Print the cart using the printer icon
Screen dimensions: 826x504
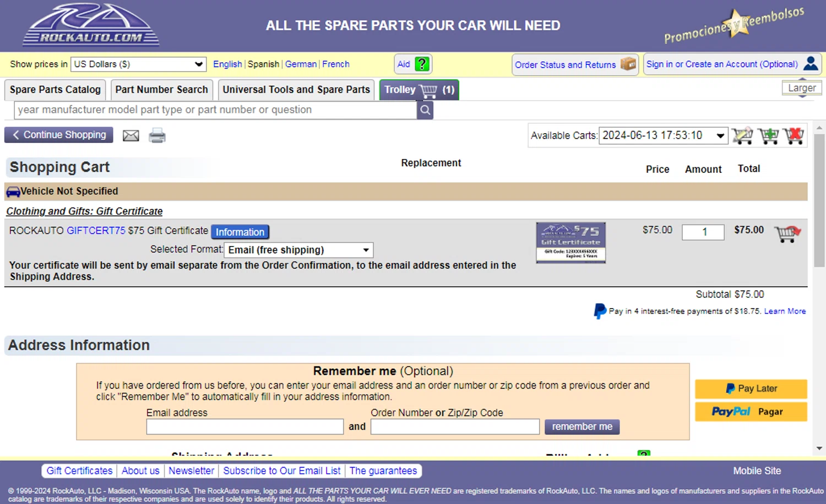pyautogui.click(x=157, y=135)
